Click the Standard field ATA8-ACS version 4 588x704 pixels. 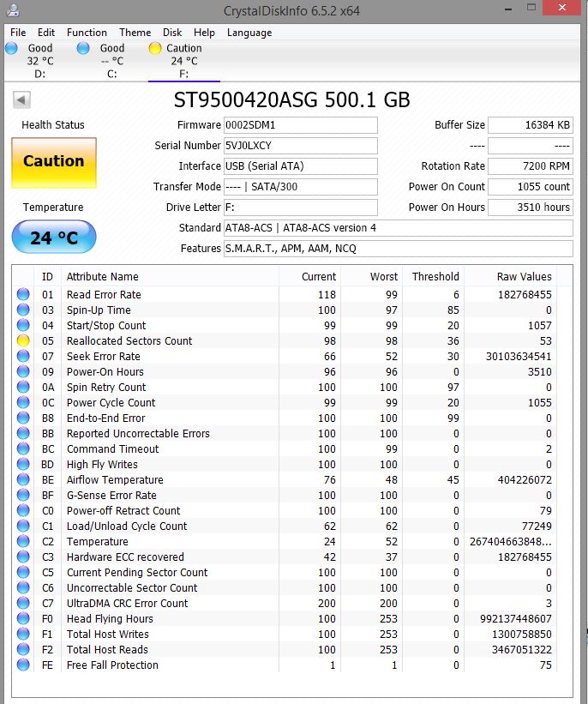[398, 227]
